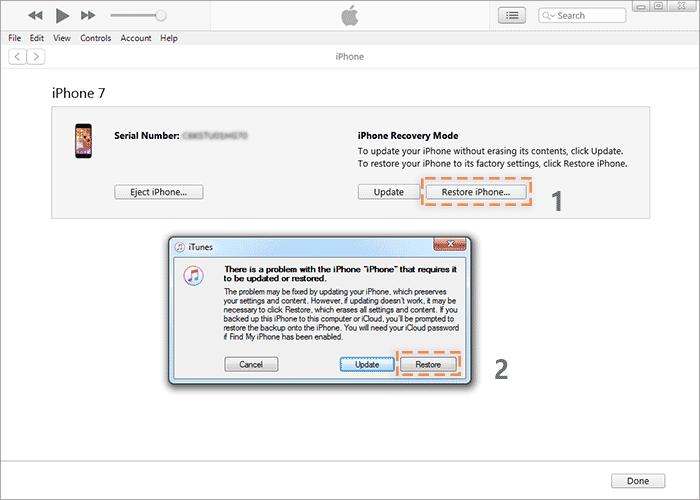
Task: Click the iTunes icon in dialog title
Action: click(x=179, y=247)
